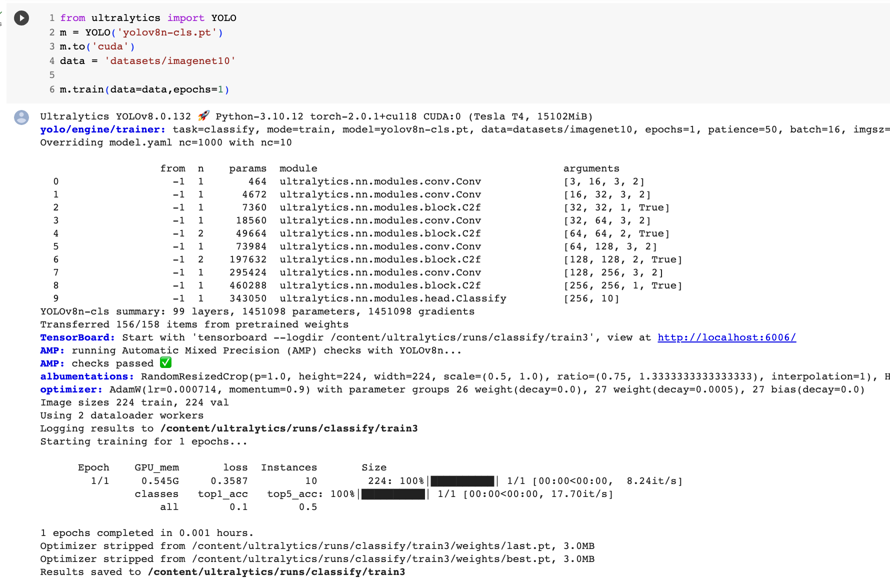Click the albumentations: label

point(87,376)
